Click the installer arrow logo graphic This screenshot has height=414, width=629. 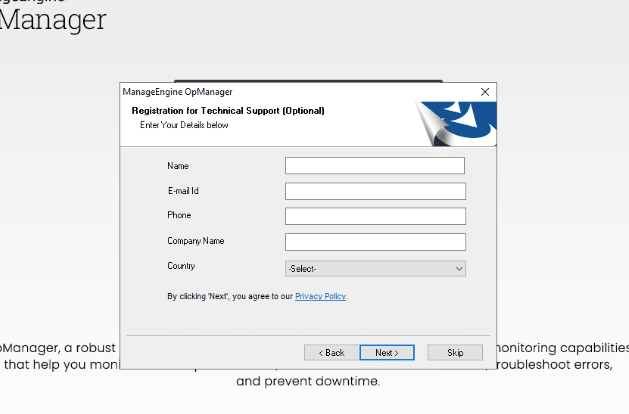tap(456, 124)
